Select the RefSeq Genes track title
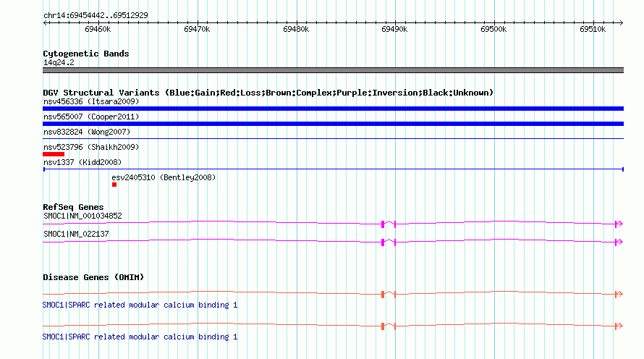The height and width of the screenshot is (359, 644). [73, 207]
